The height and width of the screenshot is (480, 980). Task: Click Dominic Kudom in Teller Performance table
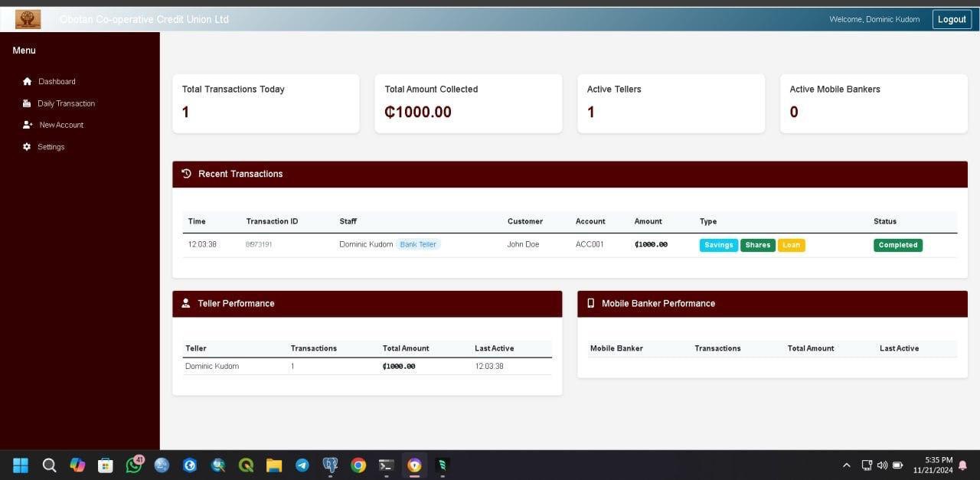pyautogui.click(x=212, y=366)
